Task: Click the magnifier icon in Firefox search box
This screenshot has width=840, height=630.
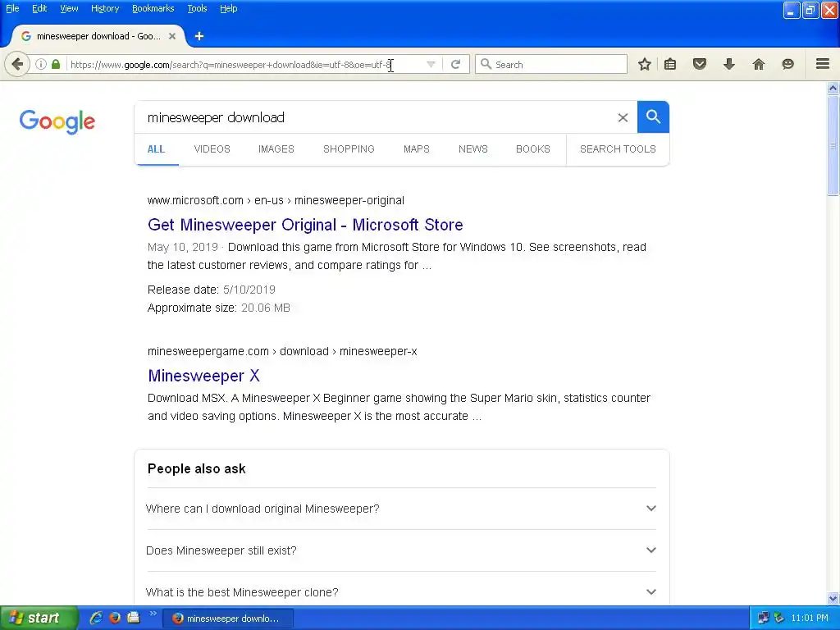Action: pos(486,64)
